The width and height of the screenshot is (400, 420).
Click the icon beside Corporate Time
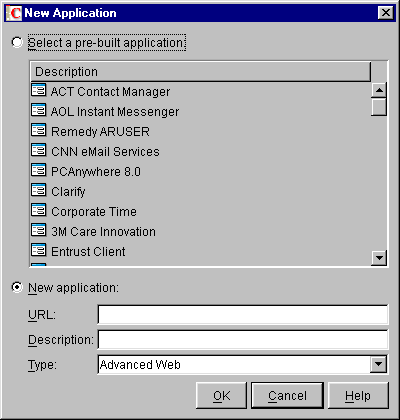click(39, 210)
